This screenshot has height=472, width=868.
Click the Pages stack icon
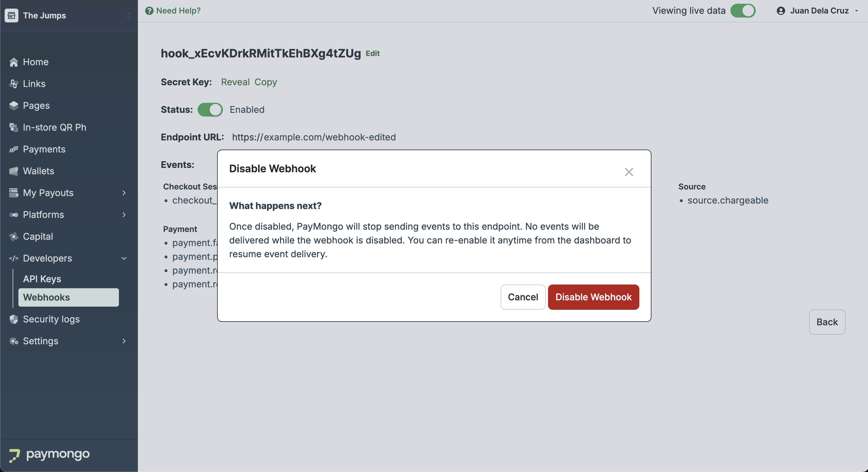13,106
